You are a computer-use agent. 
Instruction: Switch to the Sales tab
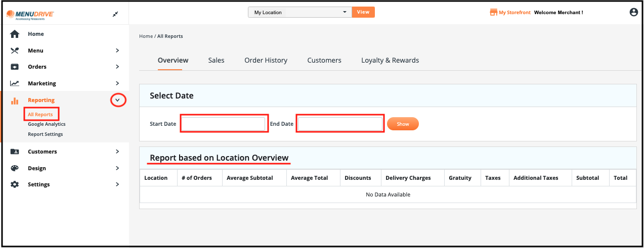(x=216, y=60)
